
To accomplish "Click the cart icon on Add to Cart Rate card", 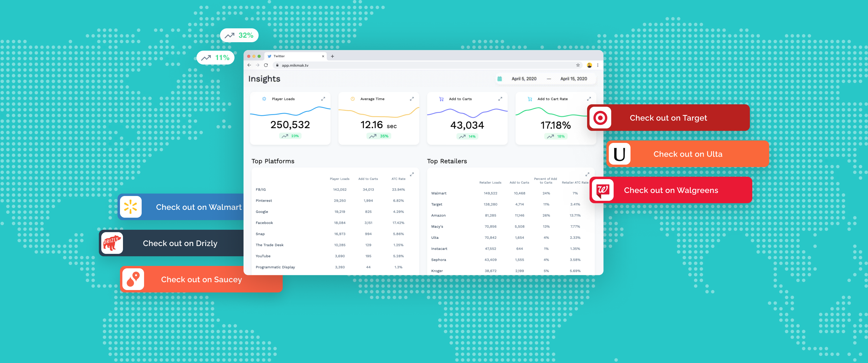I will 529,99.
